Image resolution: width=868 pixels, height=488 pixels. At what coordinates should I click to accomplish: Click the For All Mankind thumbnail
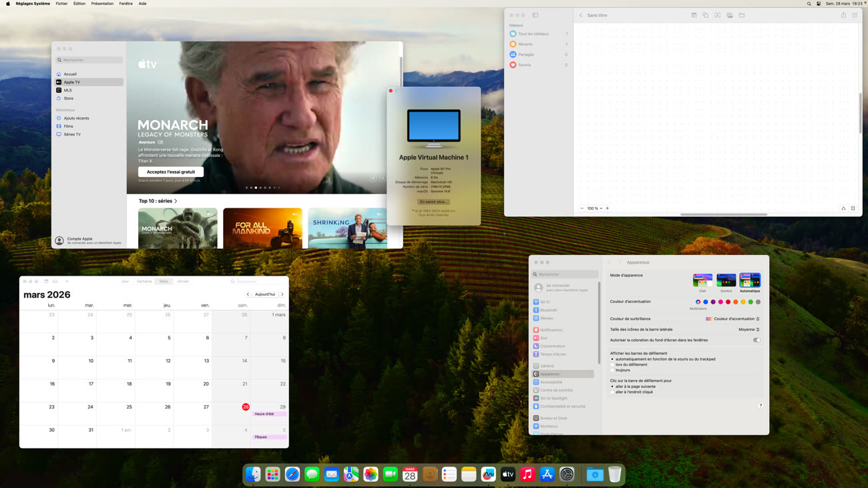pos(262,228)
